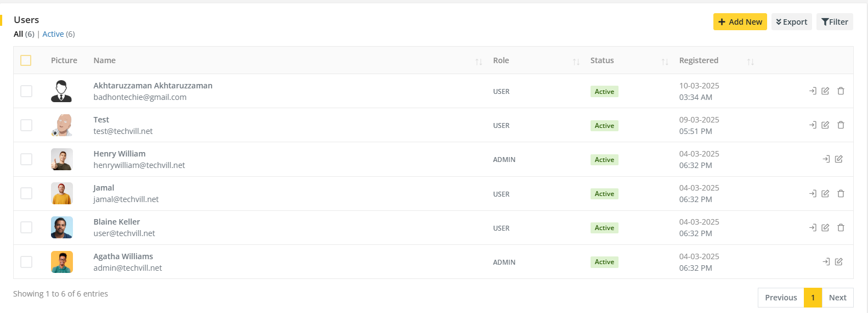Click the login-as icon for Akhtaruzzaman
Image resolution: width=868 pixels, height=313 pixels.
point(813,91)
